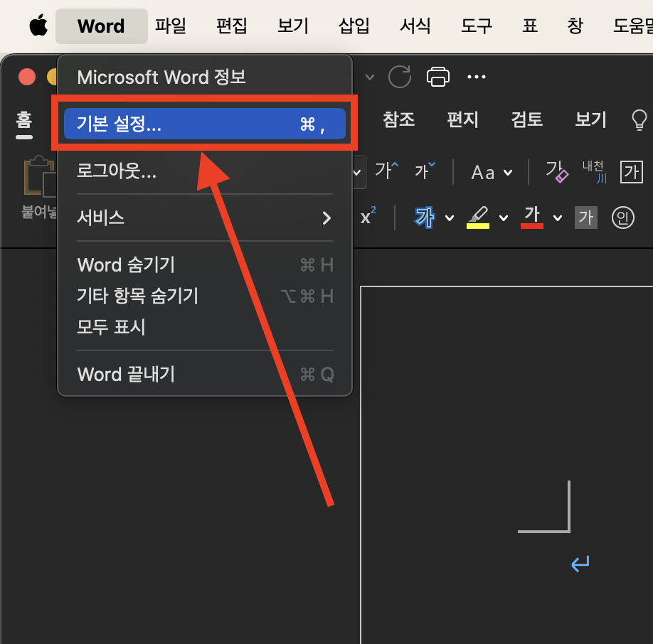This screenshot has height=644, width=653.
Task: Select Microsoft Word 정보 menu item
Action: pos(204,77)
